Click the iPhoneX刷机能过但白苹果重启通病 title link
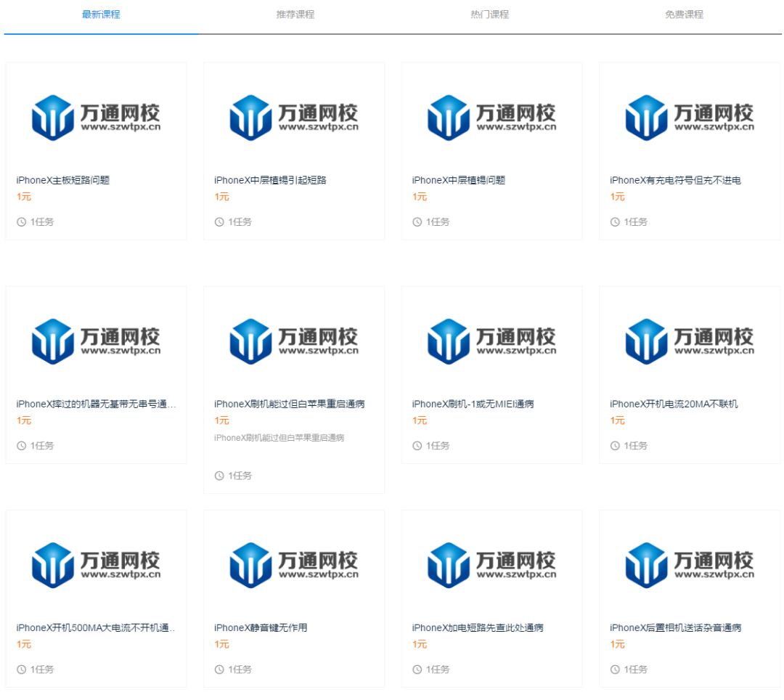The width and height of the screenshot is (784, 700). (x=290, y=404)
